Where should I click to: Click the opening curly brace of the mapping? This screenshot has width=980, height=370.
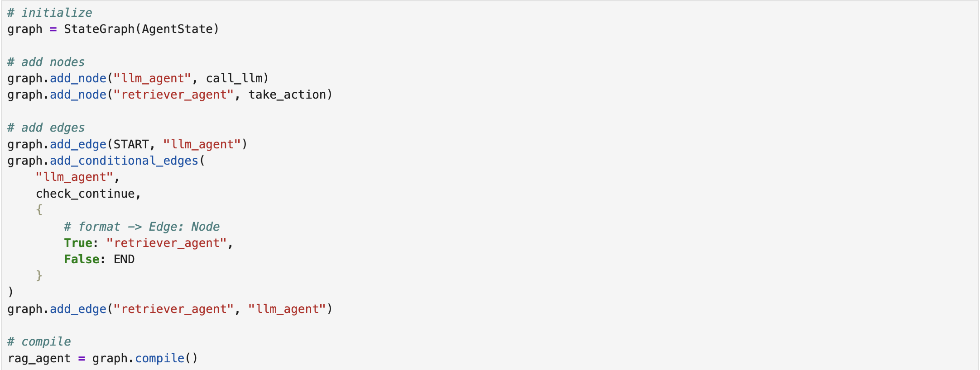pyautogui.click(x=39, y=210)
